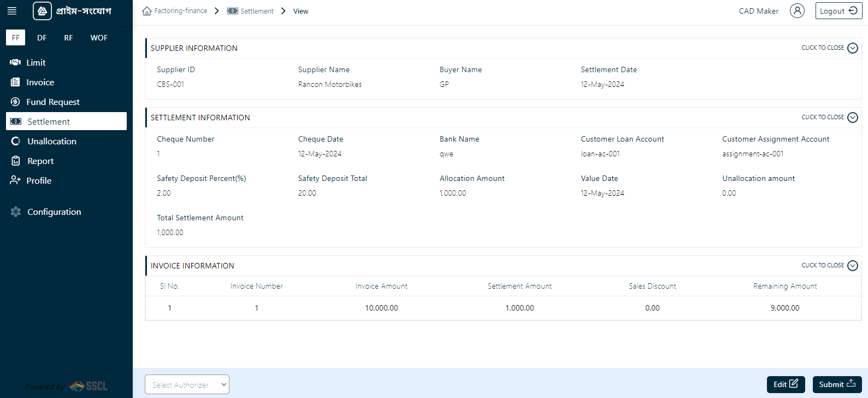Open the Configuration menu item

click(66, 212)
